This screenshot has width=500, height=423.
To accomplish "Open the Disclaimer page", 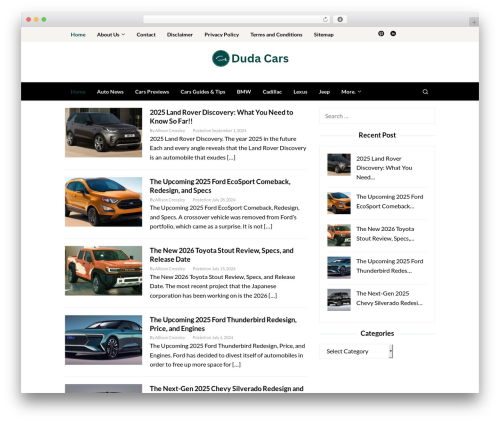I will tap(180, 35).
